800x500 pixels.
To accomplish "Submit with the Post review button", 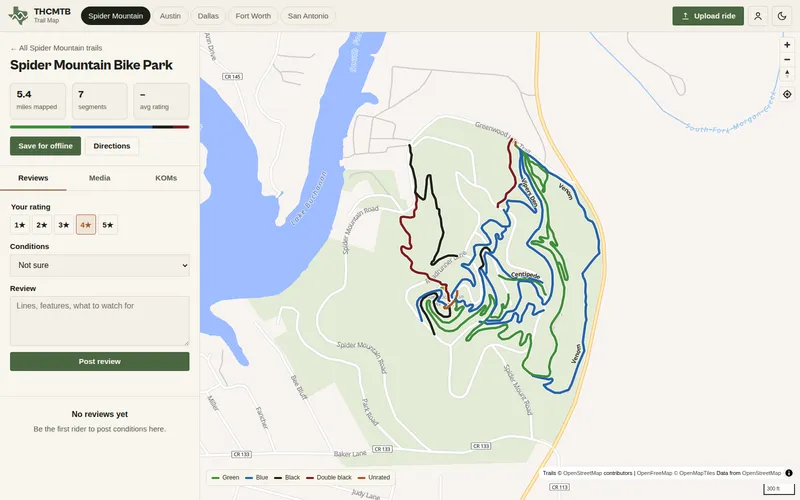I will coord(99,361).
